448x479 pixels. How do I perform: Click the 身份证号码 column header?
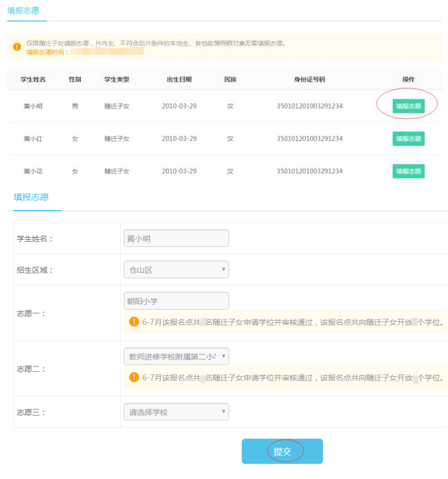[309, 79]
